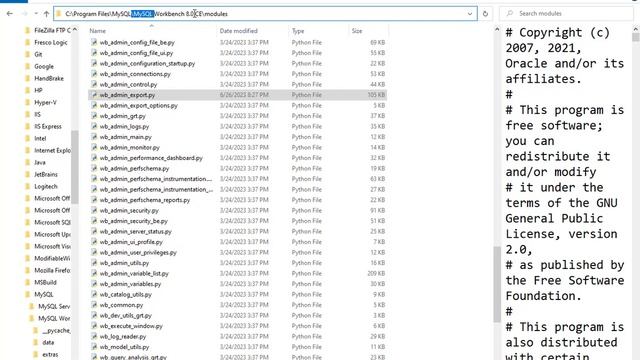Click the 209 KB size cell

(376, 273)
